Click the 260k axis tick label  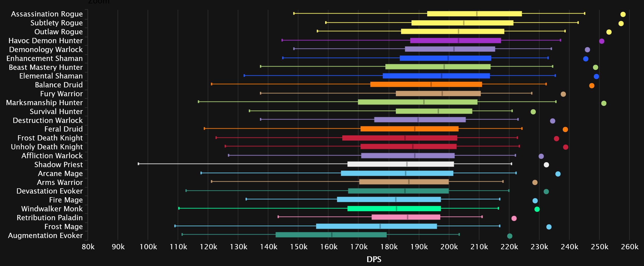(630, 247)
